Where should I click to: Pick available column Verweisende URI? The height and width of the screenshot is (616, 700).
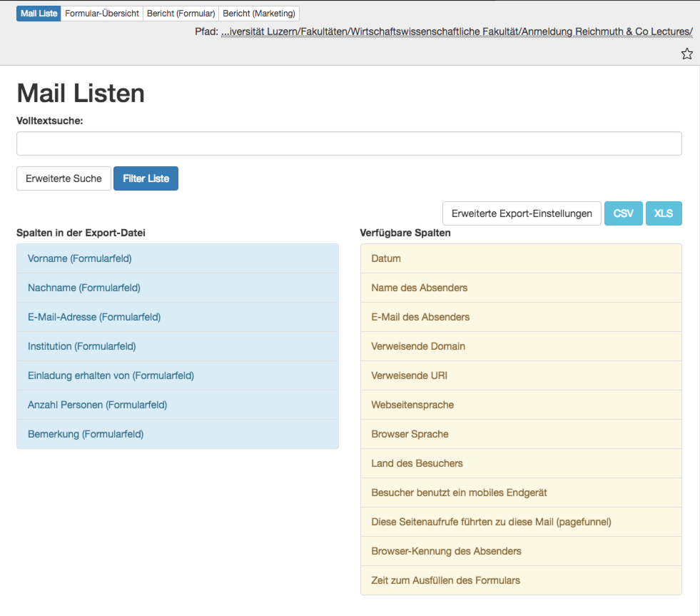click(x=521, y=375)
